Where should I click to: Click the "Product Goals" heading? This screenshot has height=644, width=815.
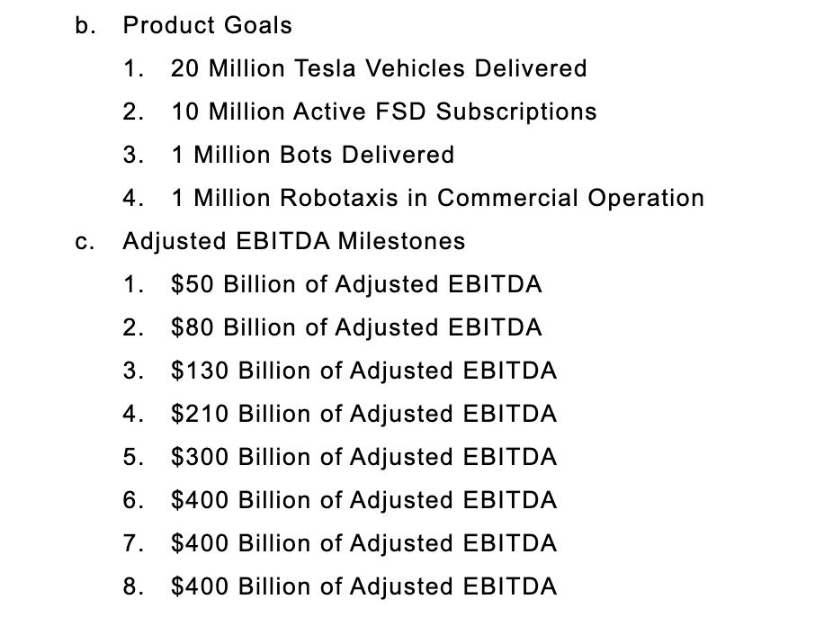click(x=207, y=25)
